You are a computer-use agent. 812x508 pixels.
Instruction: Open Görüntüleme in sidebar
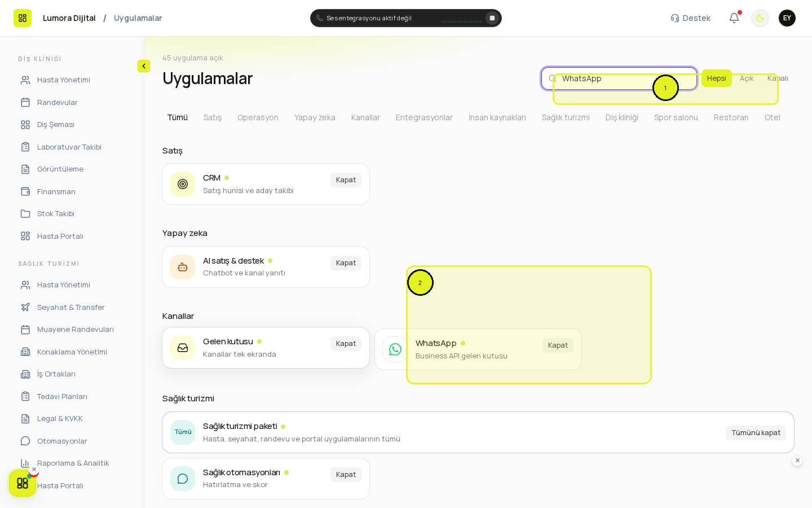[72, 169]
